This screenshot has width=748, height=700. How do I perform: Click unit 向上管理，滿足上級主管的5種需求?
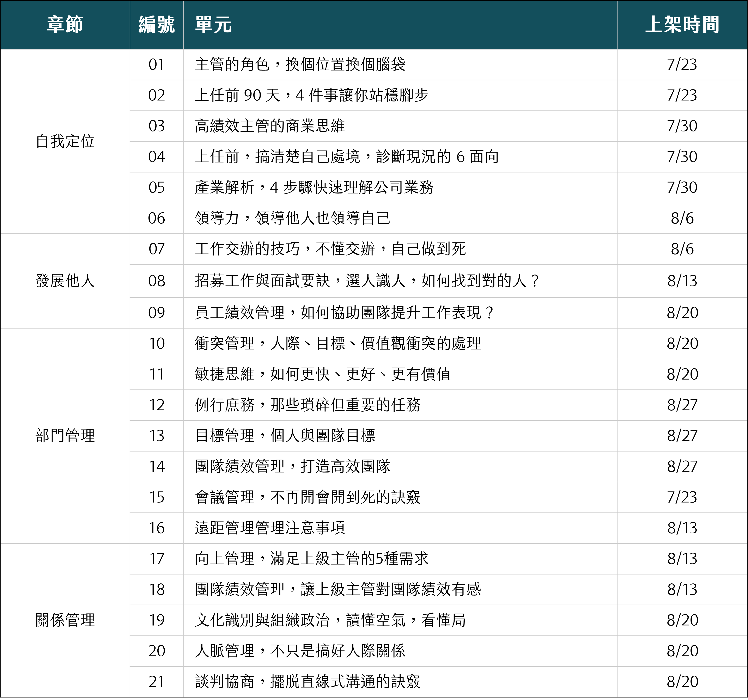tap(311, 559)
